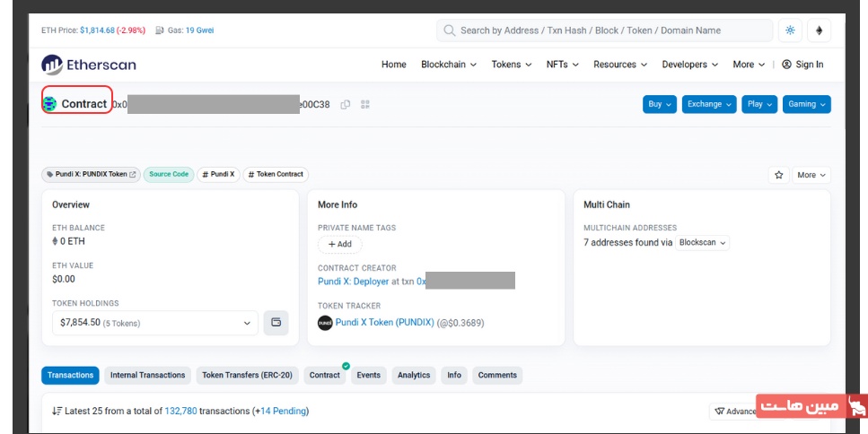868x434 pixels.
Task: Expand the Developers menu
Action: pos(689,65)
